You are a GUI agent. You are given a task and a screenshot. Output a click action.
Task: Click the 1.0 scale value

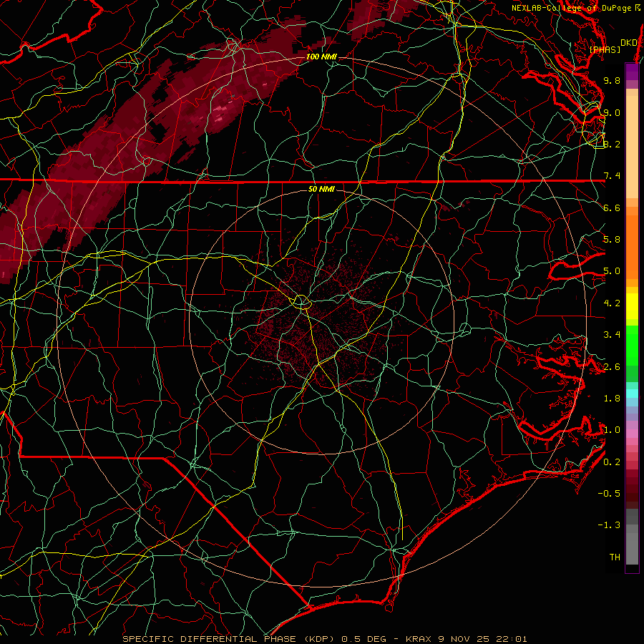pyautogui.click(x=612, y=430)
